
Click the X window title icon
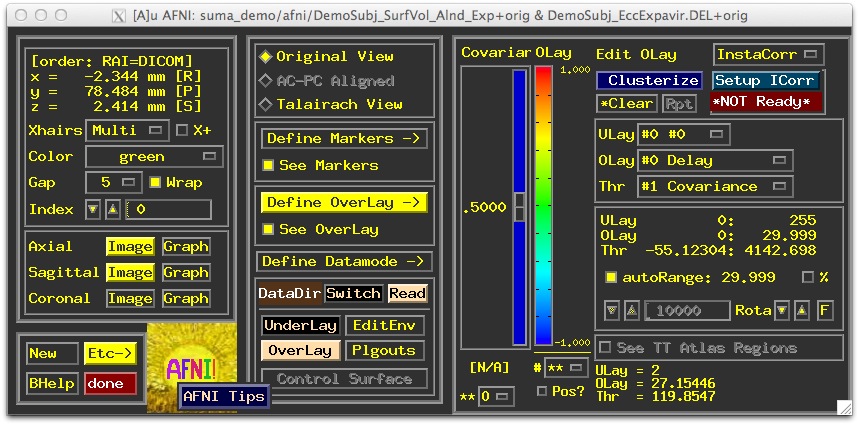point(119,15)
